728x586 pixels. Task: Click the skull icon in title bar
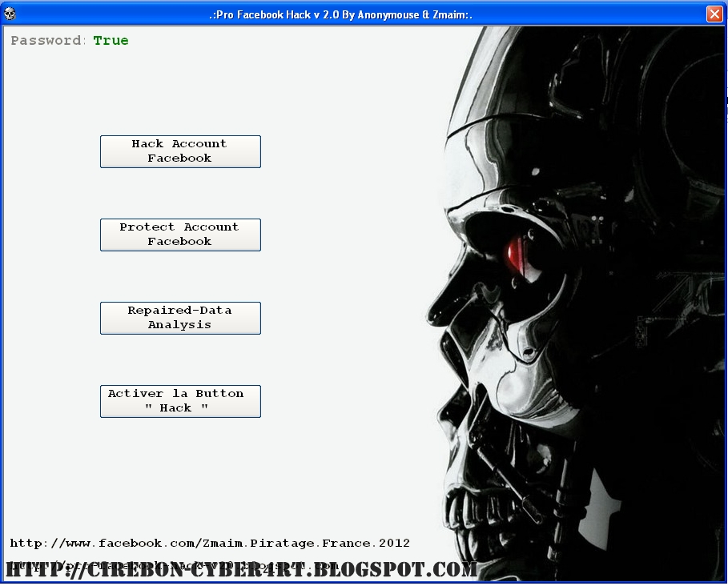[x=10, y=14]
